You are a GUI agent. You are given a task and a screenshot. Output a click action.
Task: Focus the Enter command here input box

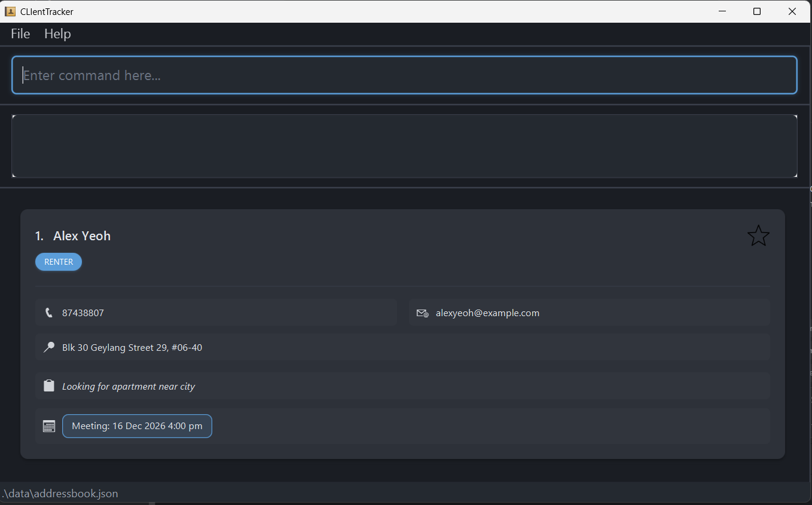404,75
